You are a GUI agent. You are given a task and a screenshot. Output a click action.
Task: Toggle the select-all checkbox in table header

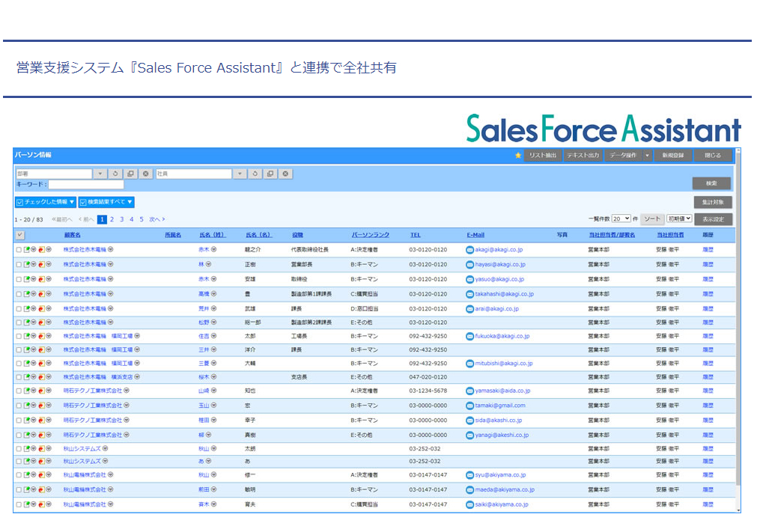(19, 235)
